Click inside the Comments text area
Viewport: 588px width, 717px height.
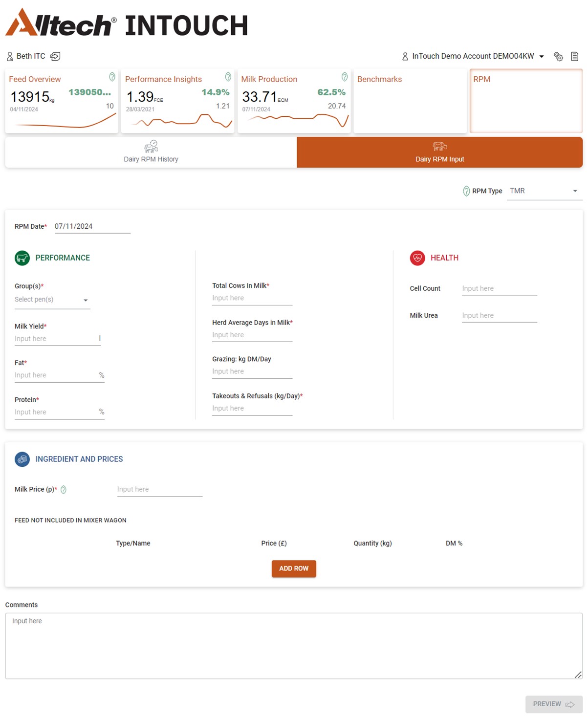point(294,646)
